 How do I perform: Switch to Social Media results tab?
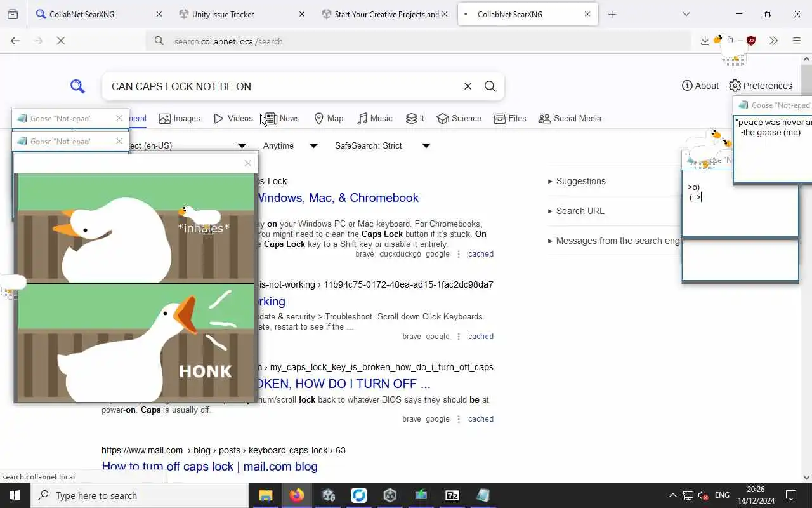point(570,119)
